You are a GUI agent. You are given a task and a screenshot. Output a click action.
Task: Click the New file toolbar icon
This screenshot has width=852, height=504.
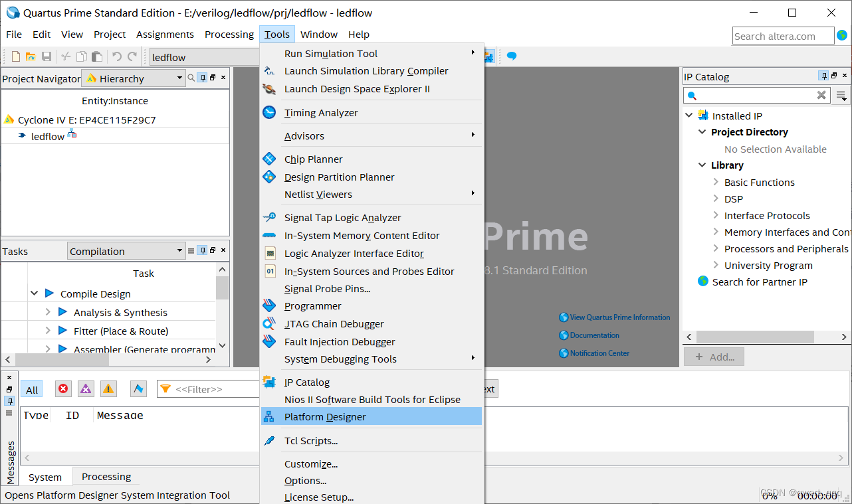pyautogui.click(x=16, y=57)
